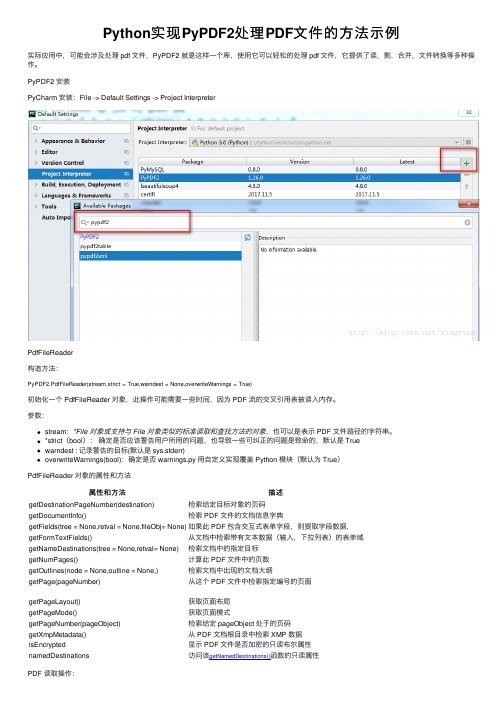Image resolution: width=504 pixels, height=713 pixels.
Task: Sort by the Package column header
Action: [x=192, y=162]
